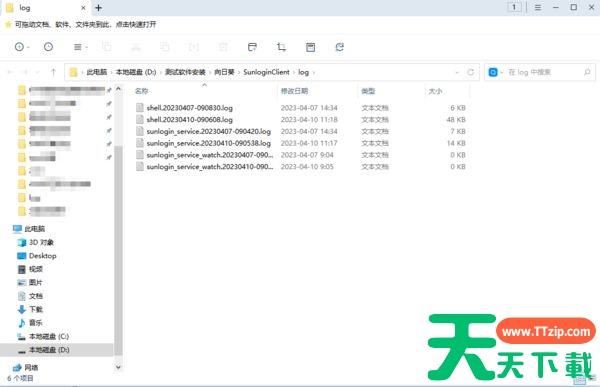Select the 'log' tab

[46, 8]
